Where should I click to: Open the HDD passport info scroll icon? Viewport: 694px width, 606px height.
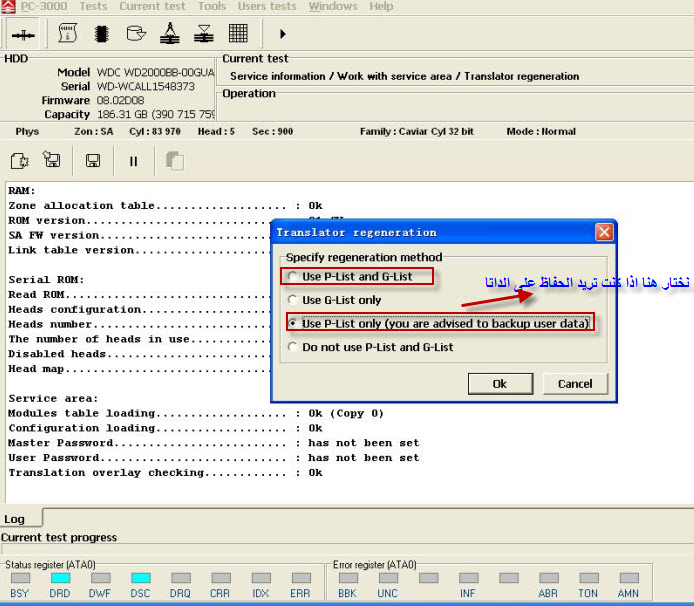point(68,34)
